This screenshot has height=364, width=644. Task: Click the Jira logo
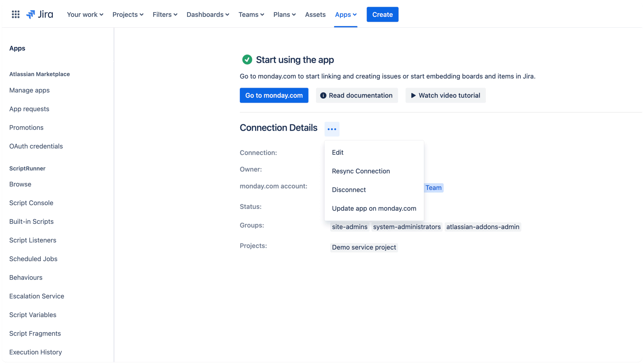click(x=40, y=14)
